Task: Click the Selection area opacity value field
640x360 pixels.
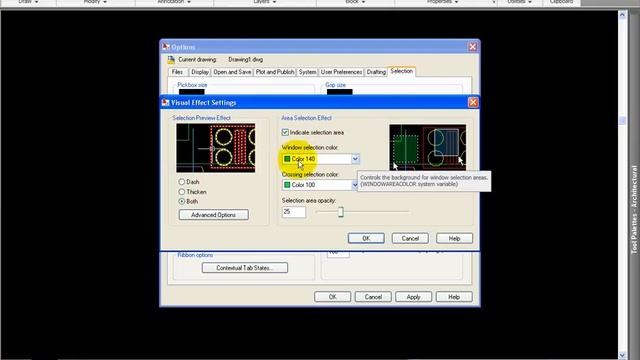Action: tap(293, 212)
